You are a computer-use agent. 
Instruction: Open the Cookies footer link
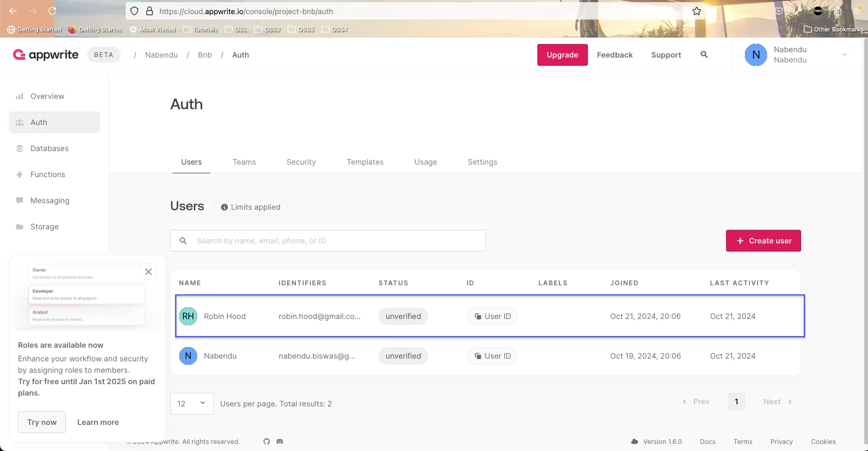[823, 442]
